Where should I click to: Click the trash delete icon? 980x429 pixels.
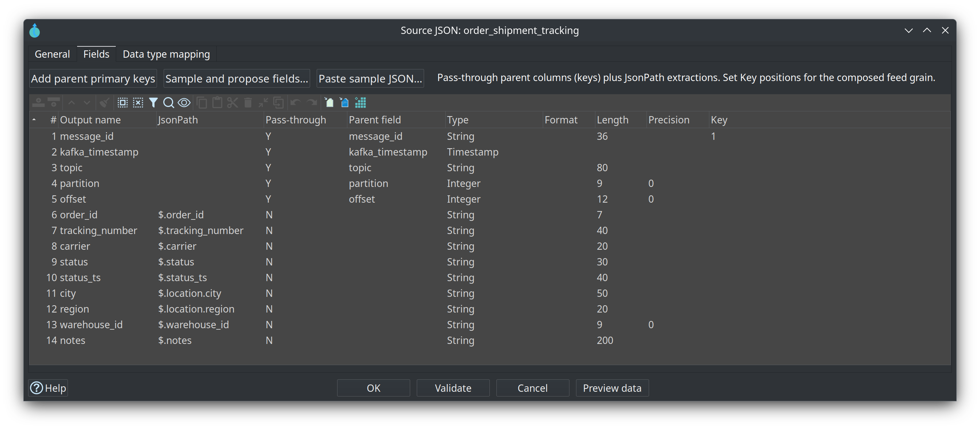tap(248, 102)
